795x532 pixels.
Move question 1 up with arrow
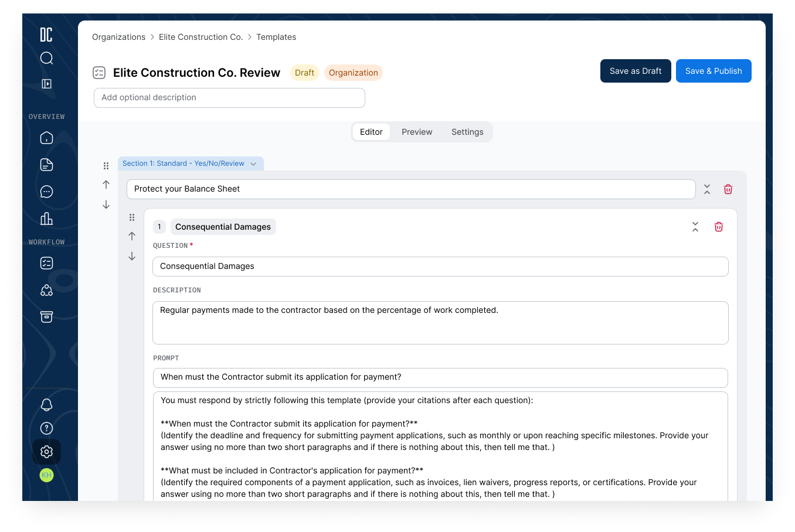pos(132,236)
